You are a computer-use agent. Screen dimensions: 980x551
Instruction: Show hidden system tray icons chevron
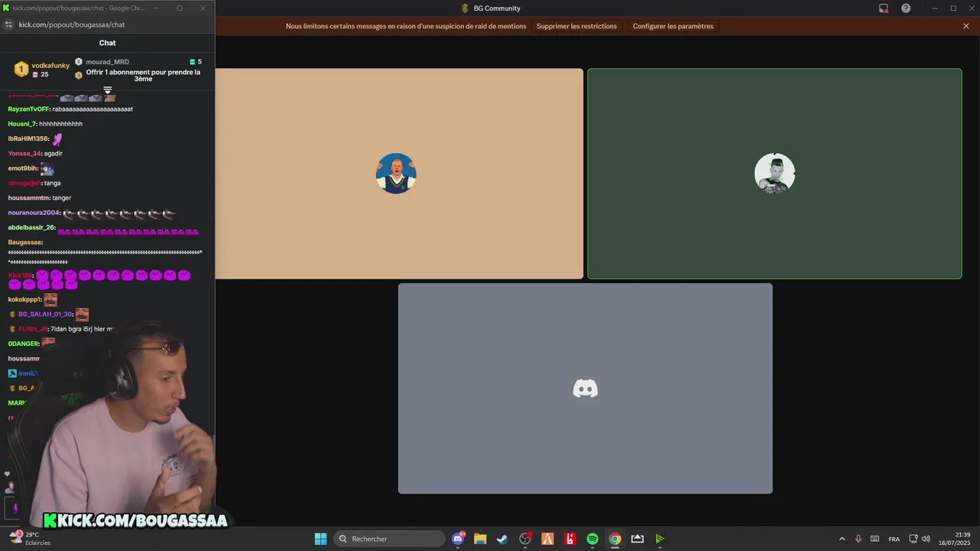pyautogui.click(x=842, y=539)
